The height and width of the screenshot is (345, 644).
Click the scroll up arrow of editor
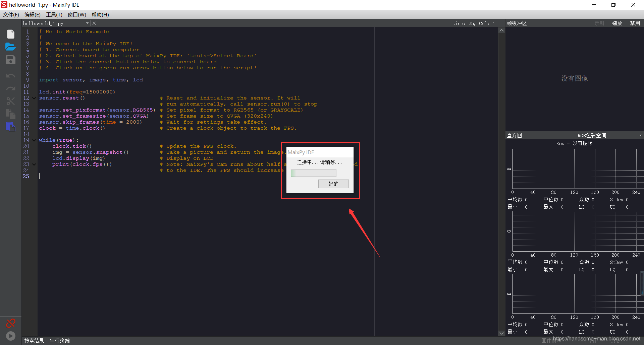(x=501, y=30)
